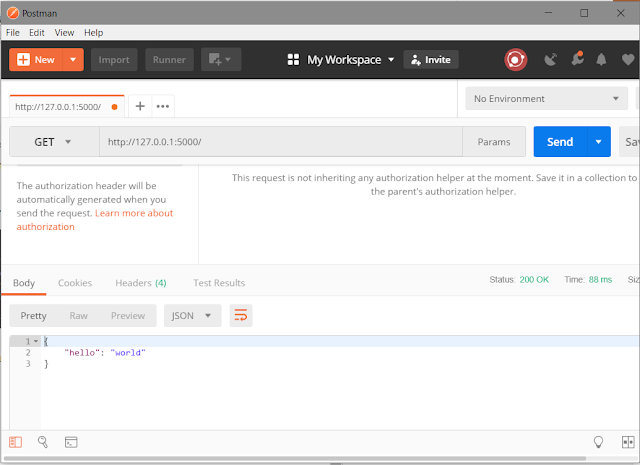The height and width of the screenshot is (465, 640).
Task: Open the Headers (4) tab
Action: (x=141, y=283)
